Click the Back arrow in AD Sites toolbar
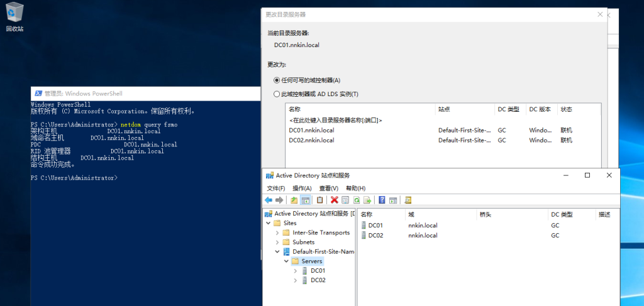This screenshot has width=644, height=306. [269, 200]
